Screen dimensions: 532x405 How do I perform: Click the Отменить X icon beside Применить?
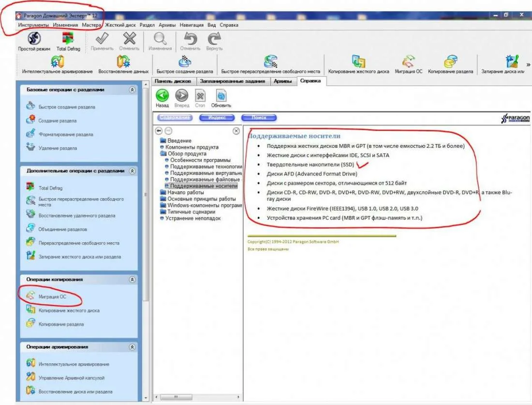[129, 42]
